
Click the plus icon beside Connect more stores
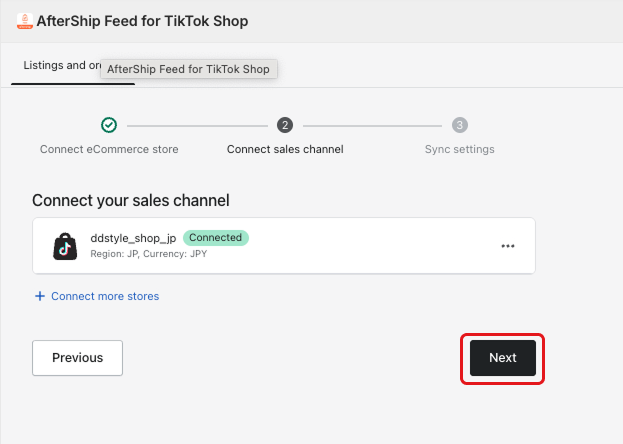point(40,296)
